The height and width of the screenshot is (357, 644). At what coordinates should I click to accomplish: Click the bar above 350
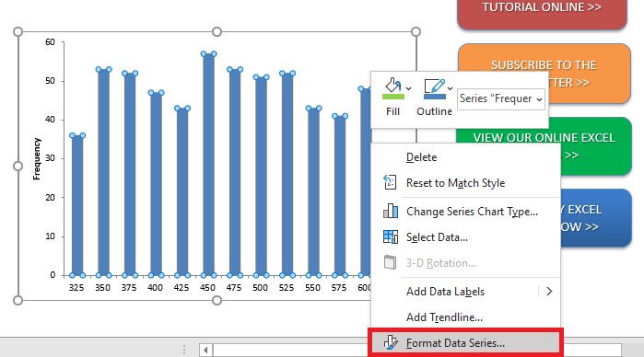(x=103, y=172)
